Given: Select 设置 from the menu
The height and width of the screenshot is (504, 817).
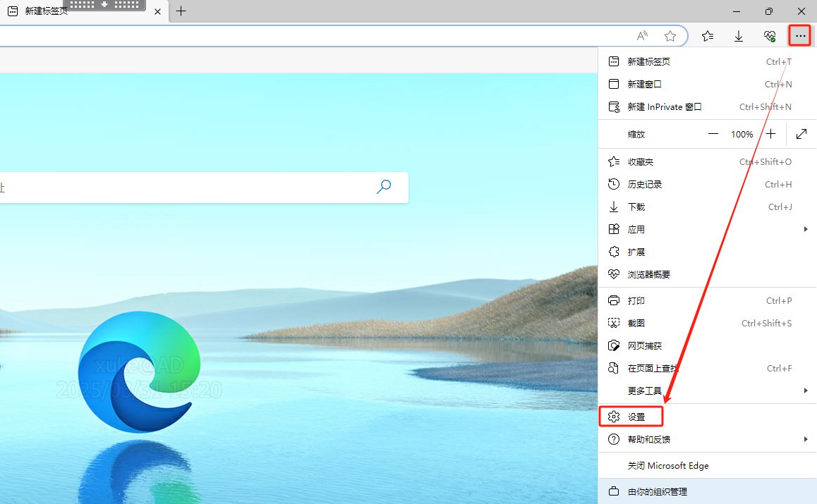Looking at the screenshot, I should point(636,417).
